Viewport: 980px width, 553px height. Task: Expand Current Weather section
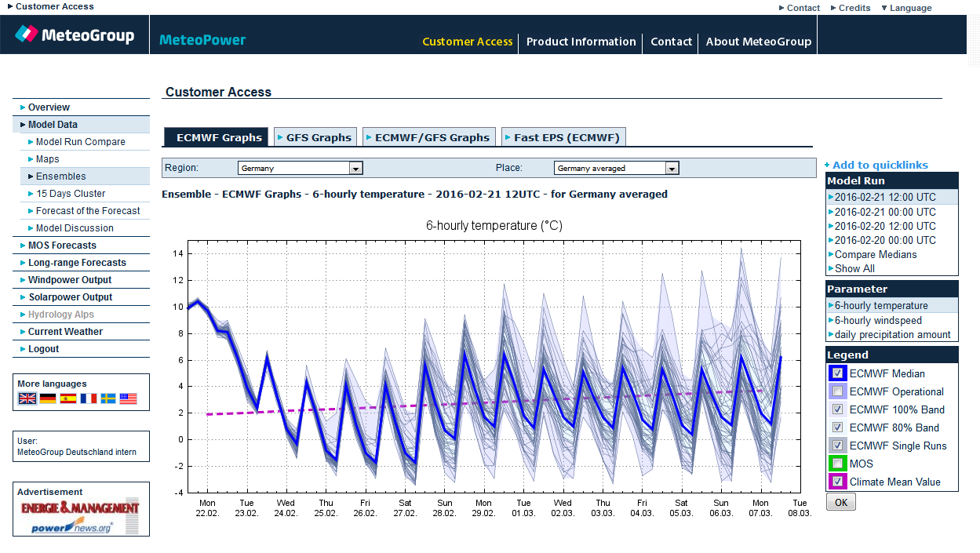click(81, 332)
